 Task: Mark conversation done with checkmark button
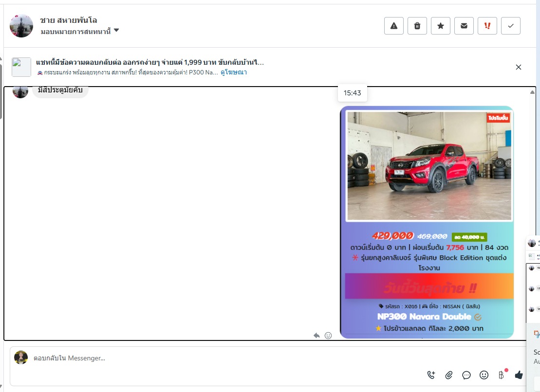tap(511, 26)
